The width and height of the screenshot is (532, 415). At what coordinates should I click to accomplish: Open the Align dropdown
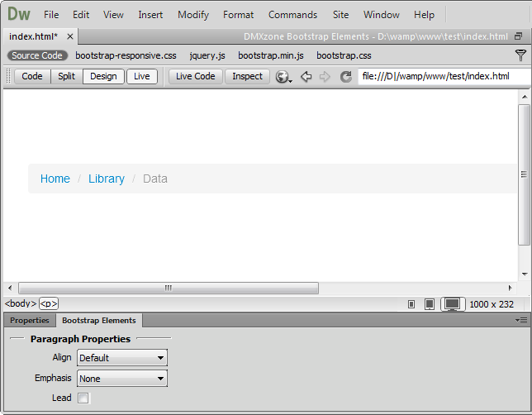(x=122, y=358)
